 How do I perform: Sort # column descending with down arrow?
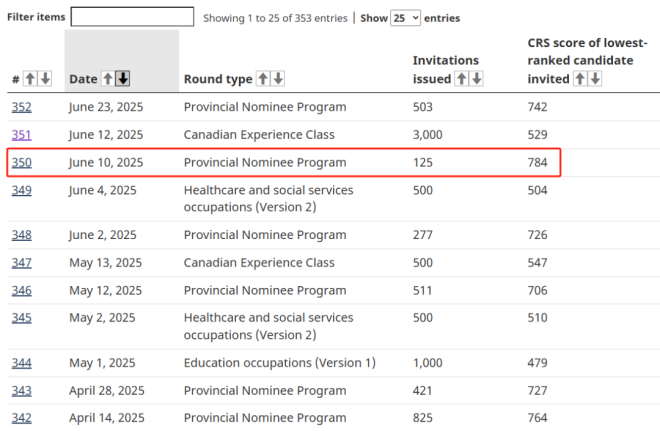(45, 79)
